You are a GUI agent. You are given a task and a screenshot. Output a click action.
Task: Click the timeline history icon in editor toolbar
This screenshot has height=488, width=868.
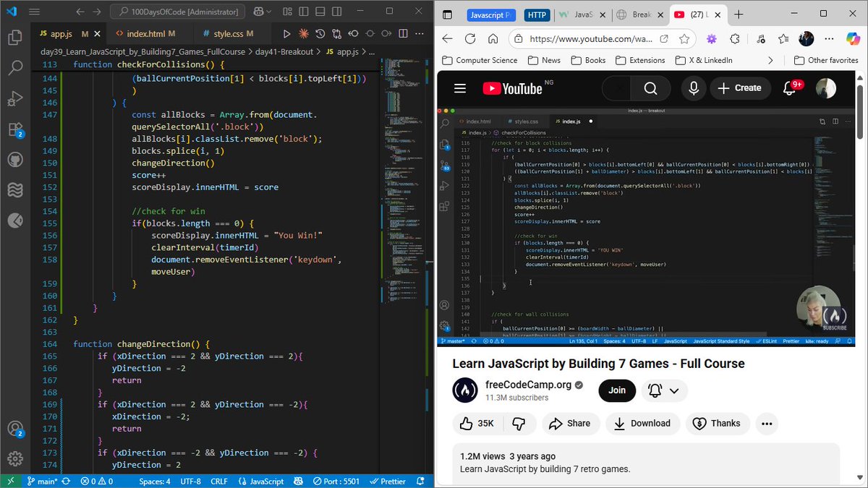click(320, 34)
